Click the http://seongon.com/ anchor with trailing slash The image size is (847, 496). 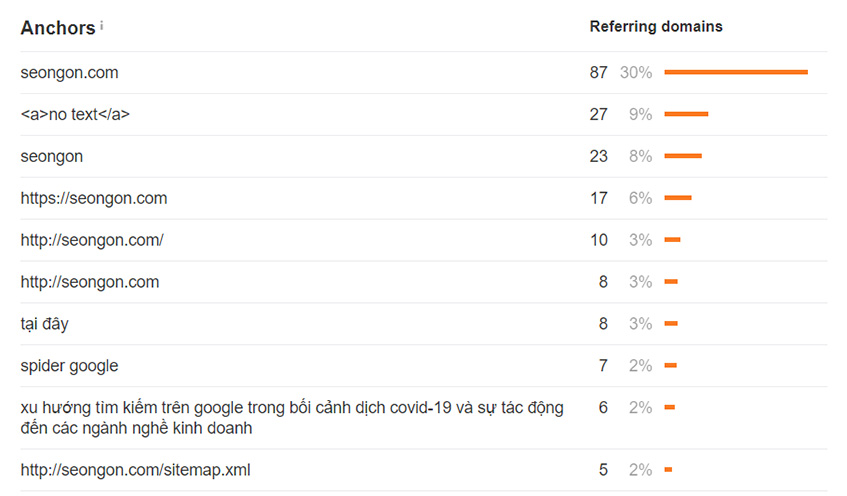point(92,240)
